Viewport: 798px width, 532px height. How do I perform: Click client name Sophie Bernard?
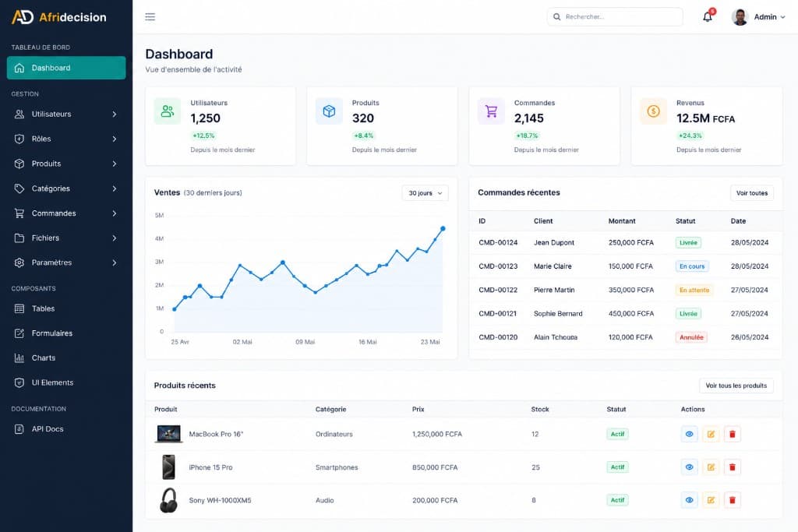point(558,313)
